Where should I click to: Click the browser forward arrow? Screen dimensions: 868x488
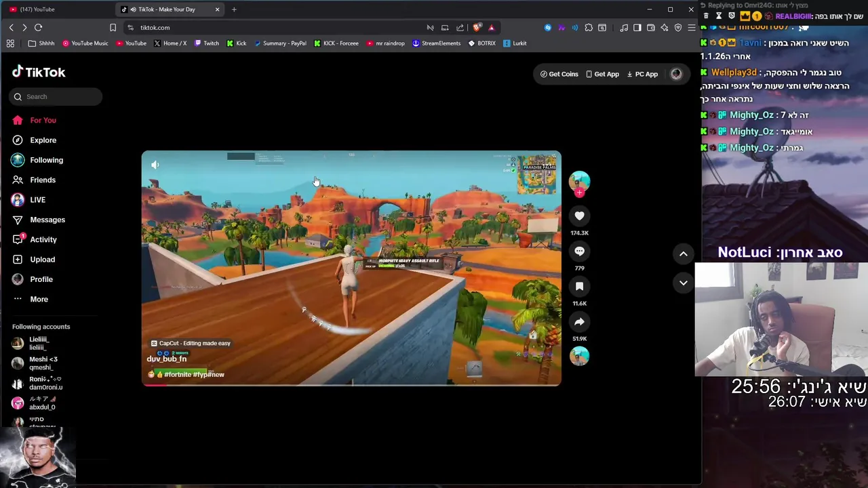[x=24, y=28]
